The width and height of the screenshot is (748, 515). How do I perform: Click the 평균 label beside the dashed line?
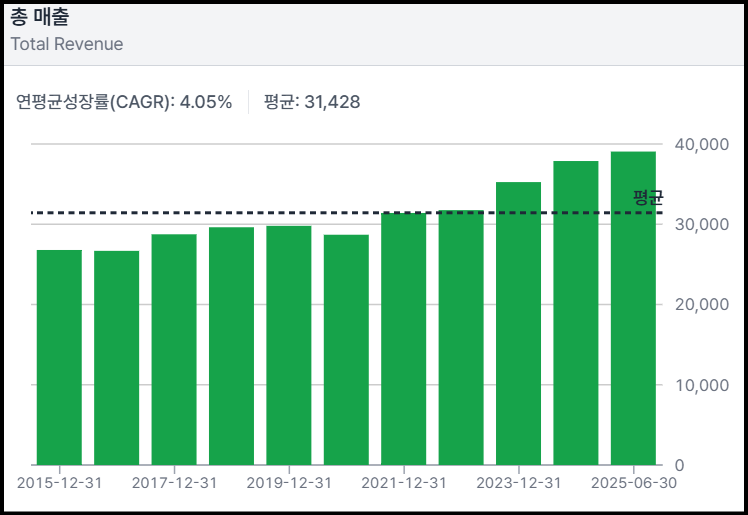648,198
